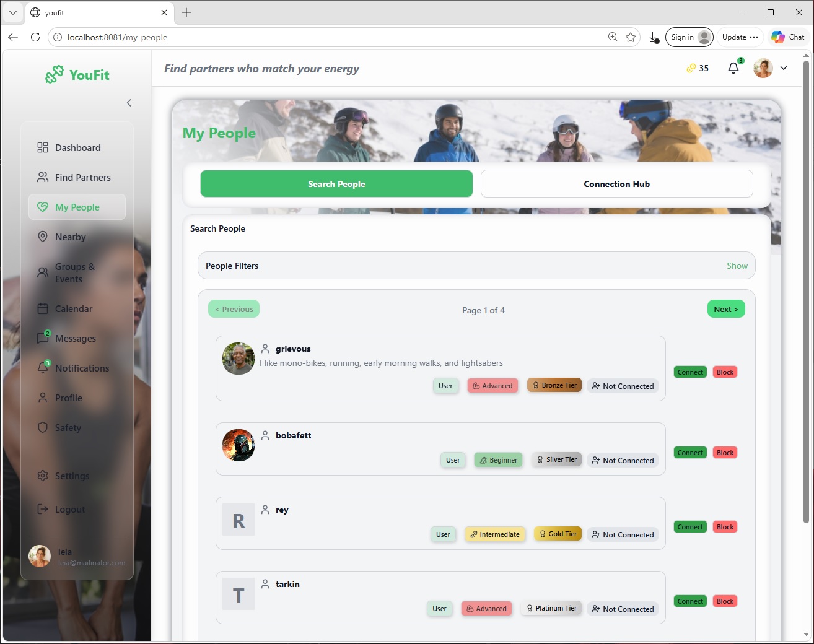Block the user bobafett
Image resolution: width=814 pixels, height=644 pixels.
725,453
